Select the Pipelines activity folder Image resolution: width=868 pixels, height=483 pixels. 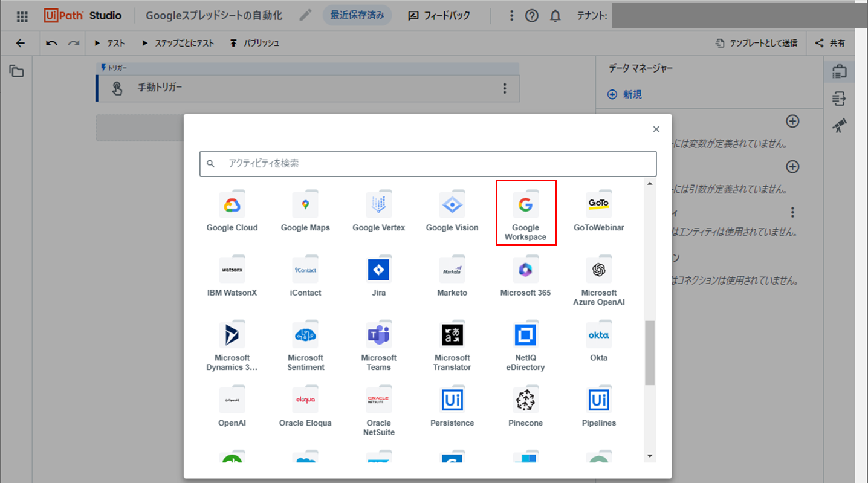[x=599, y=407]
